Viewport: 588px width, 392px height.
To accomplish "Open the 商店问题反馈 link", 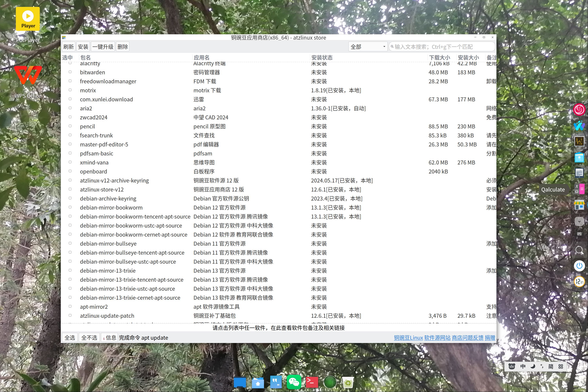I will (x=467, y=338).
